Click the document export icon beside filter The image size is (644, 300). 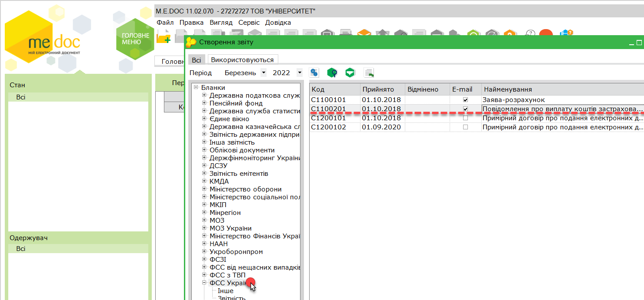369,73
